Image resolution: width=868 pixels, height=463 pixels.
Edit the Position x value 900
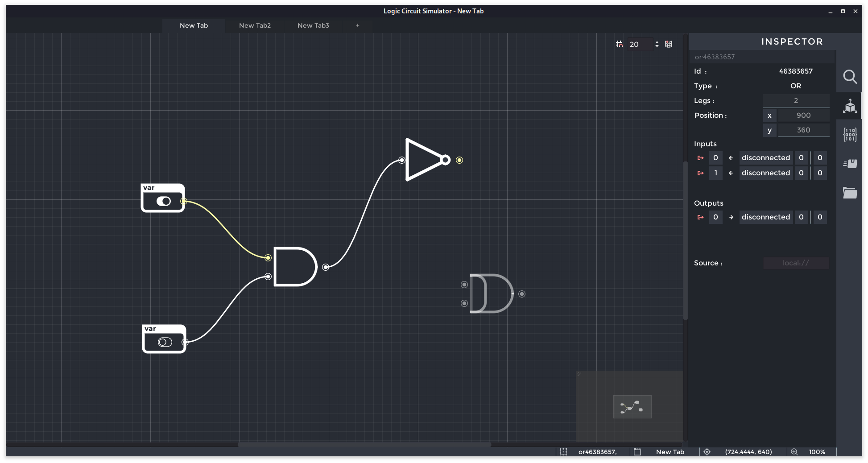[804, 115]
